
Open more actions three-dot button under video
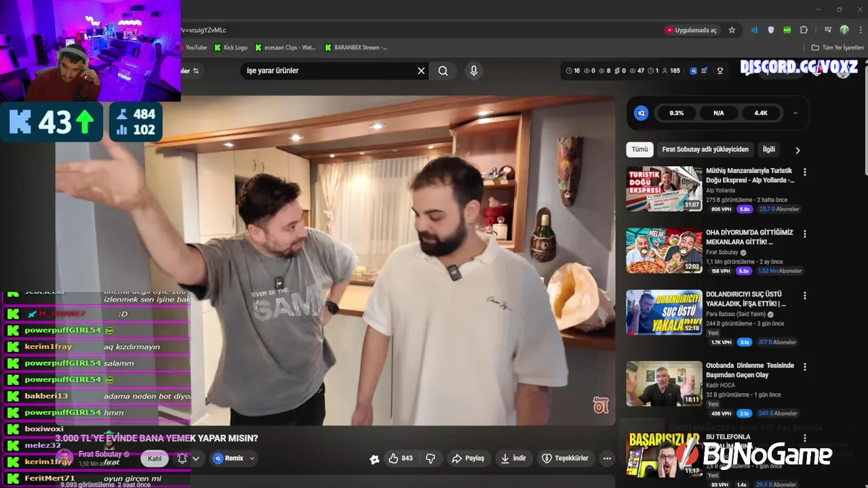pos(607,458)
